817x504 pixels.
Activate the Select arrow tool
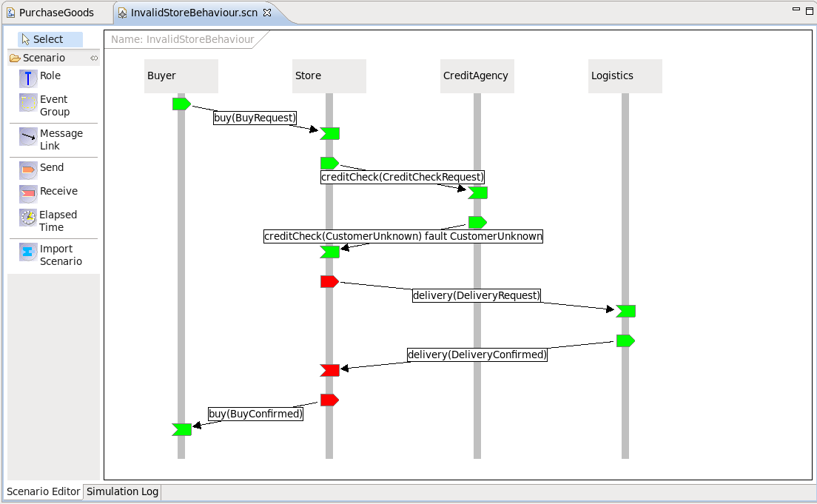50,40
